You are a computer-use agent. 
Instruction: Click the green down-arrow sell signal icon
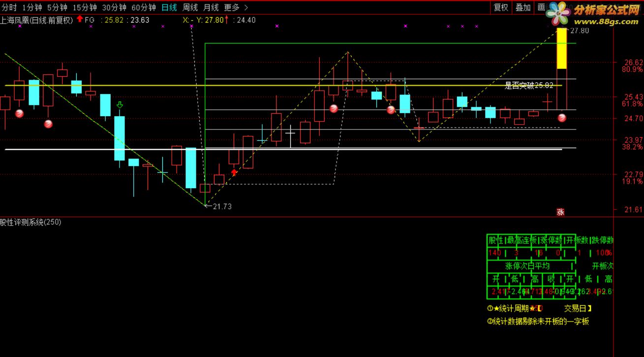120,105
